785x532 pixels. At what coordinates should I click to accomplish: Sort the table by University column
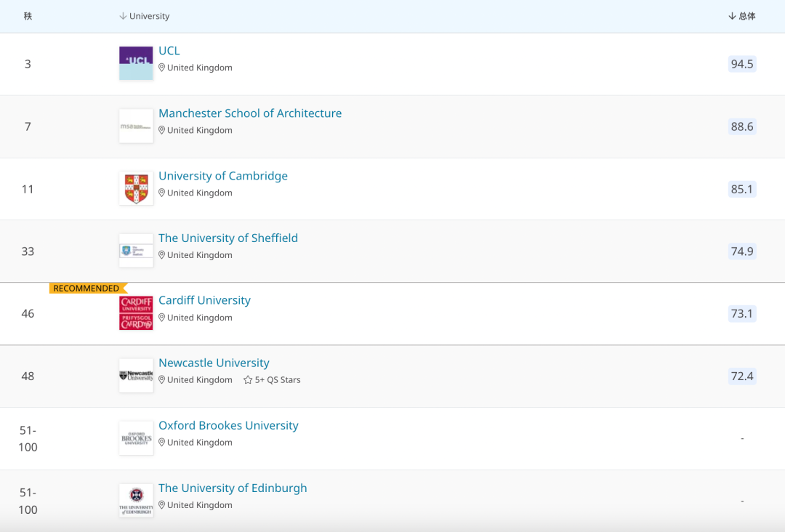coord(145,16)
